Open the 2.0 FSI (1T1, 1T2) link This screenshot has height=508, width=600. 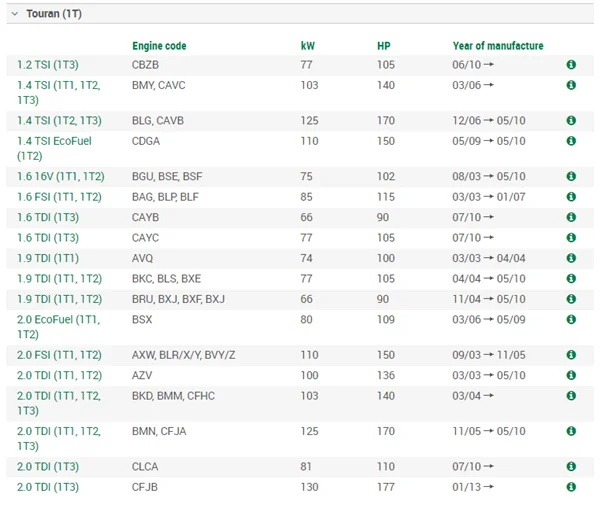[59, 355]
